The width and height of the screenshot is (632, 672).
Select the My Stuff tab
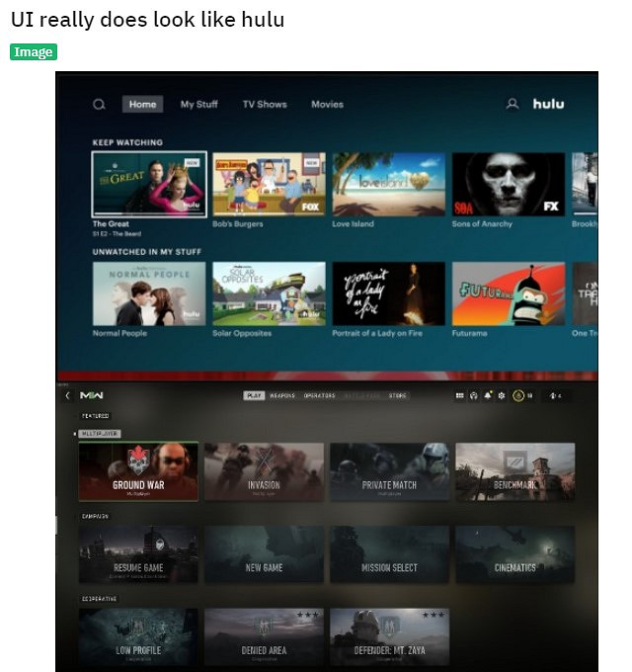click(x=199, y=105)
